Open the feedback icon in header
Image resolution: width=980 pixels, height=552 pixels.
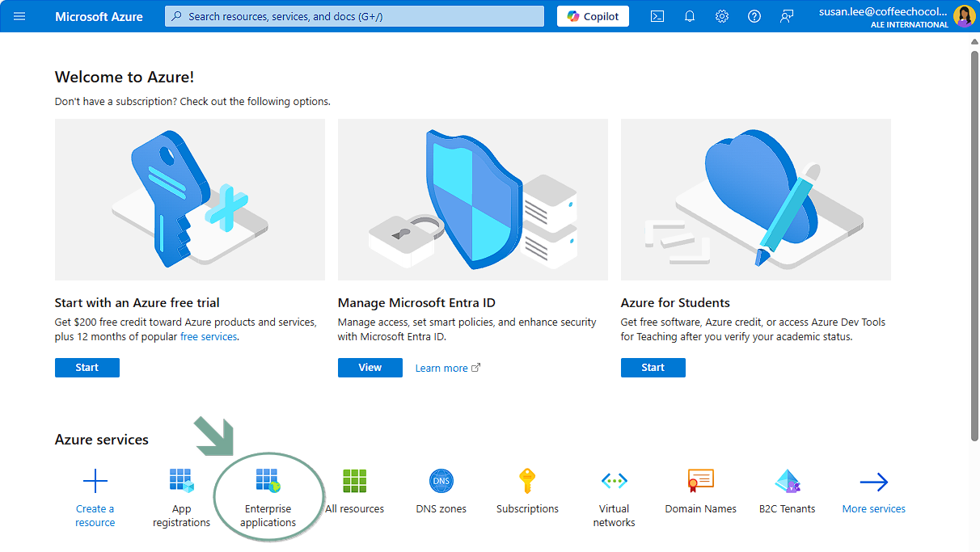click(787, 16)
